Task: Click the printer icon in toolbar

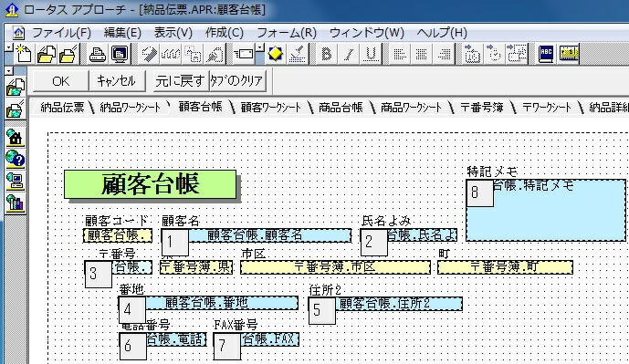Action: (97, 53)
